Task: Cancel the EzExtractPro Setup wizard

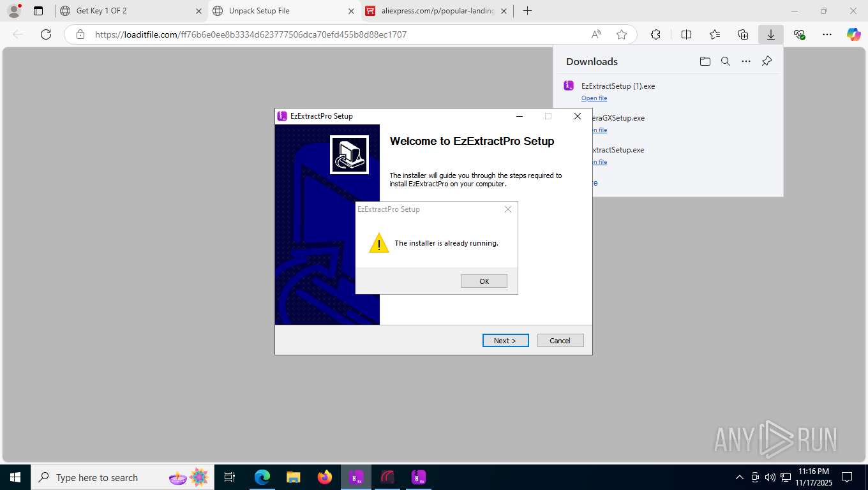Action: 560,341
